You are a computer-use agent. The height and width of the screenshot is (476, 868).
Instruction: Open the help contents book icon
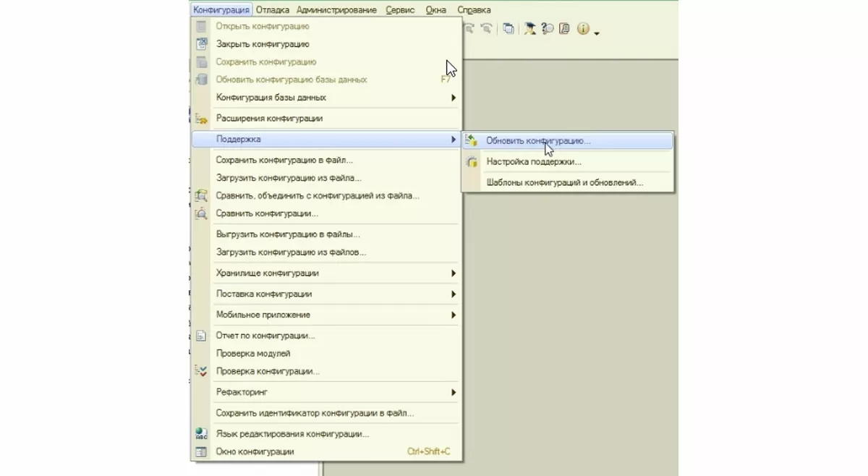click(x=564, y=29)
